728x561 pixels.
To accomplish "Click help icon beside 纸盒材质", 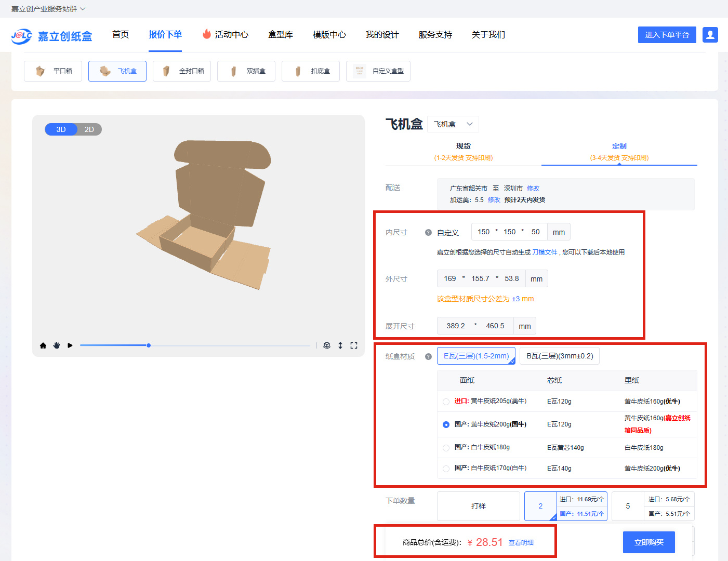I will tap(428, 357).
